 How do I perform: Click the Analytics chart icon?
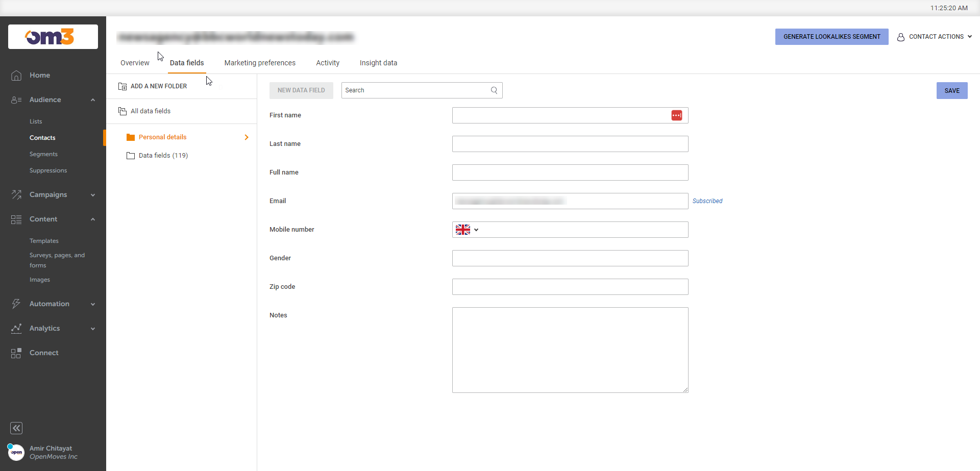coord(16,329)
